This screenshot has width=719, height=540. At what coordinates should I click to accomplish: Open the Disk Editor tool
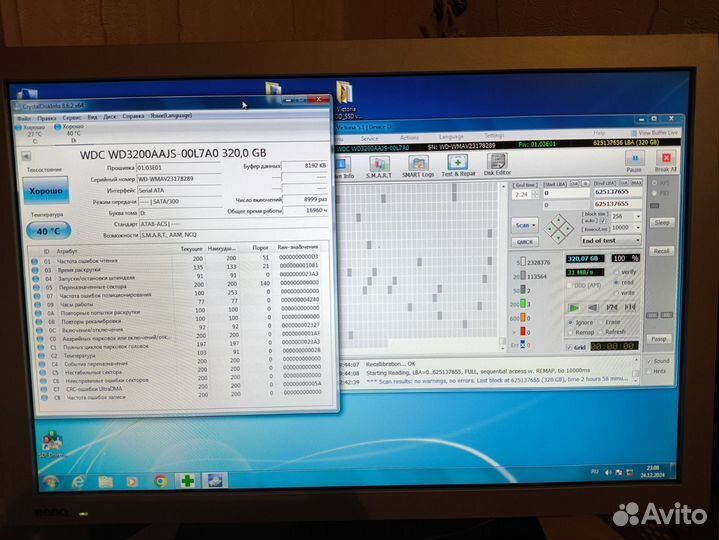[x=497, y=164]
